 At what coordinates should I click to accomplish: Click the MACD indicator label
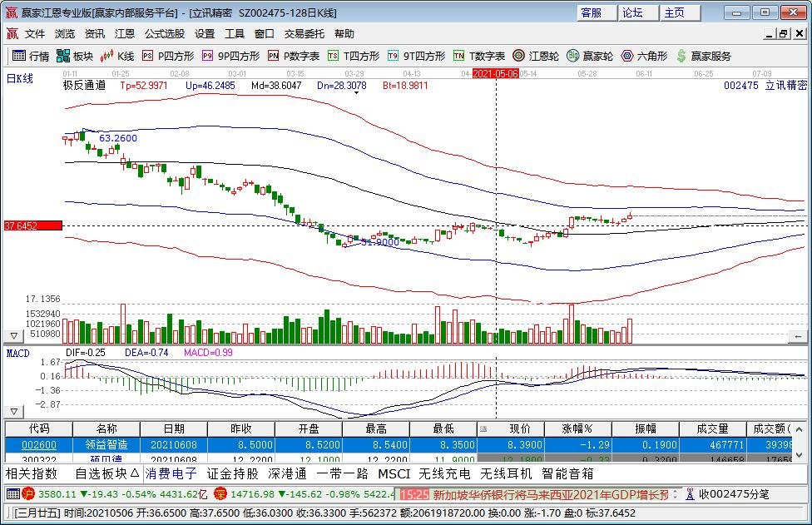click(17, 353)
